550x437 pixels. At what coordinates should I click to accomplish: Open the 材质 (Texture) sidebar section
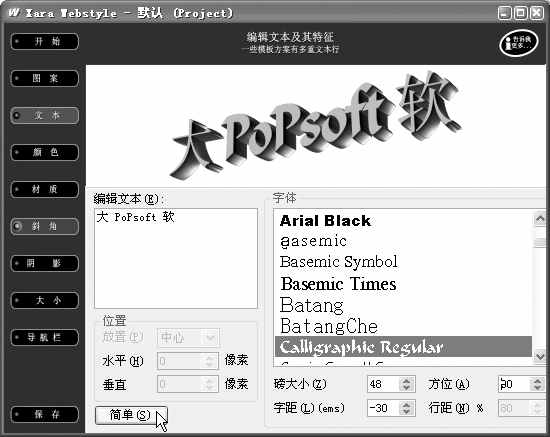(45, 189)
